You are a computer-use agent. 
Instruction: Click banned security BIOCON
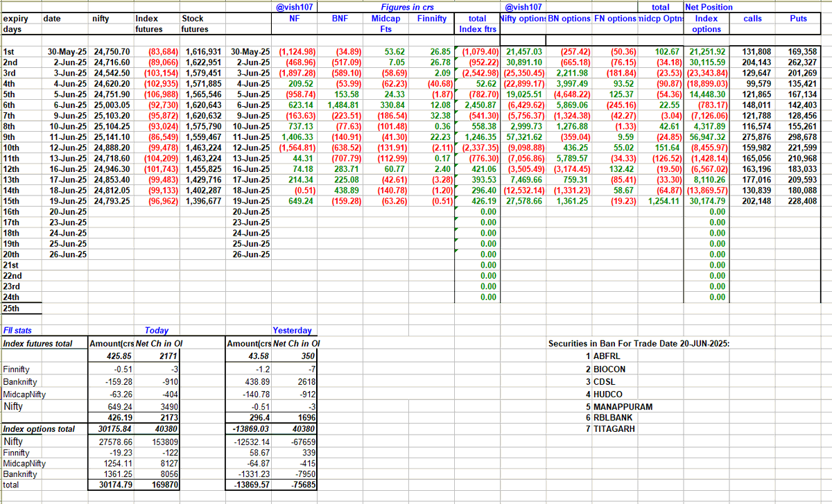click(x=610, y=369)
